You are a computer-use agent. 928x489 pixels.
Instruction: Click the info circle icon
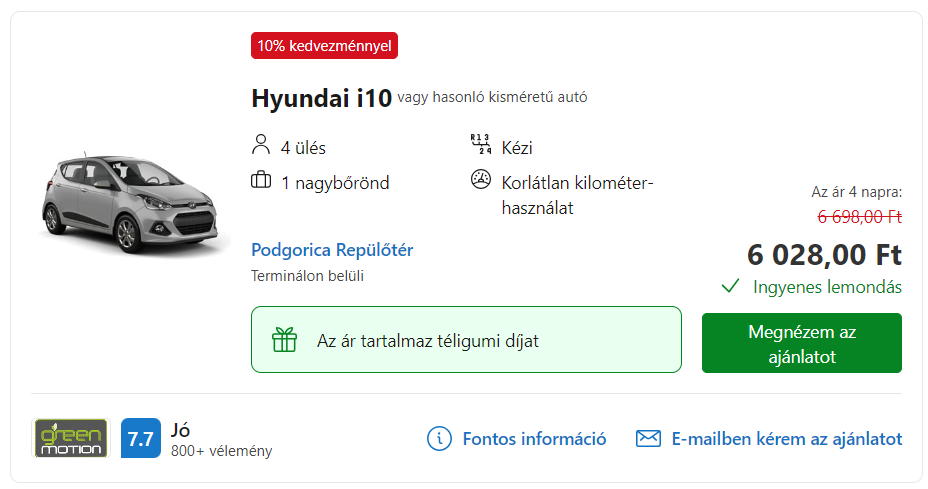pyautogui.click(x=439, y=439)
